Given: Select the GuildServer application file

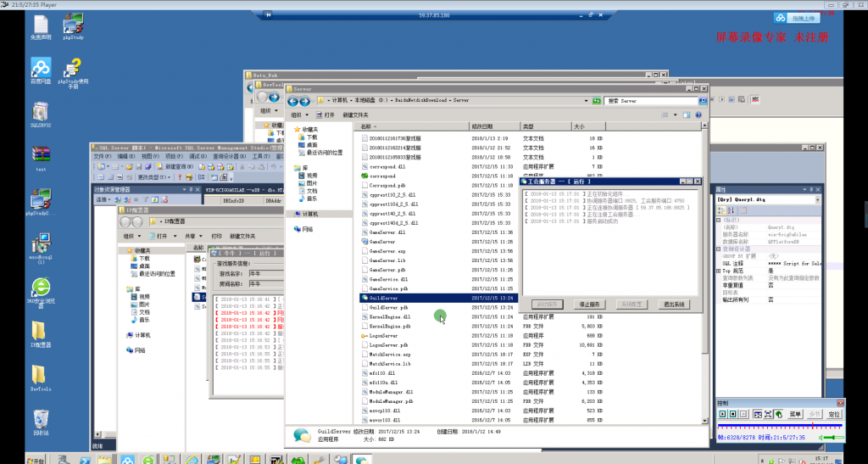Looking at the screenshot, I should click(383, 299).
